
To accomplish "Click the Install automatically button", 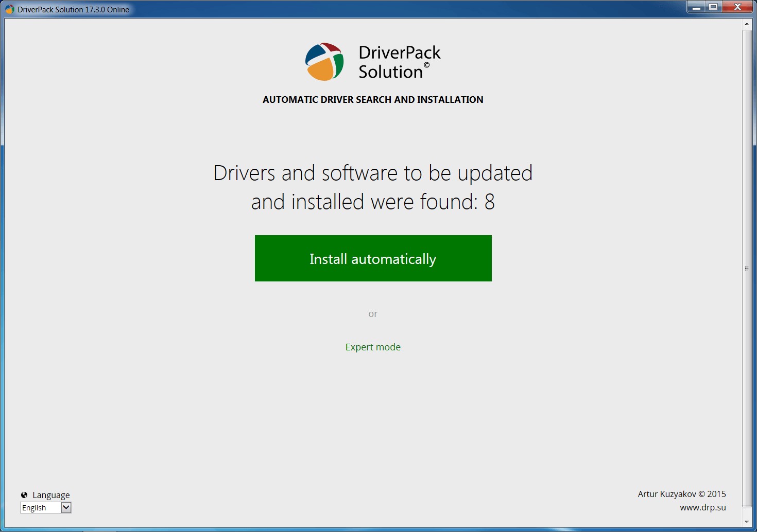I will pos(373,258).
